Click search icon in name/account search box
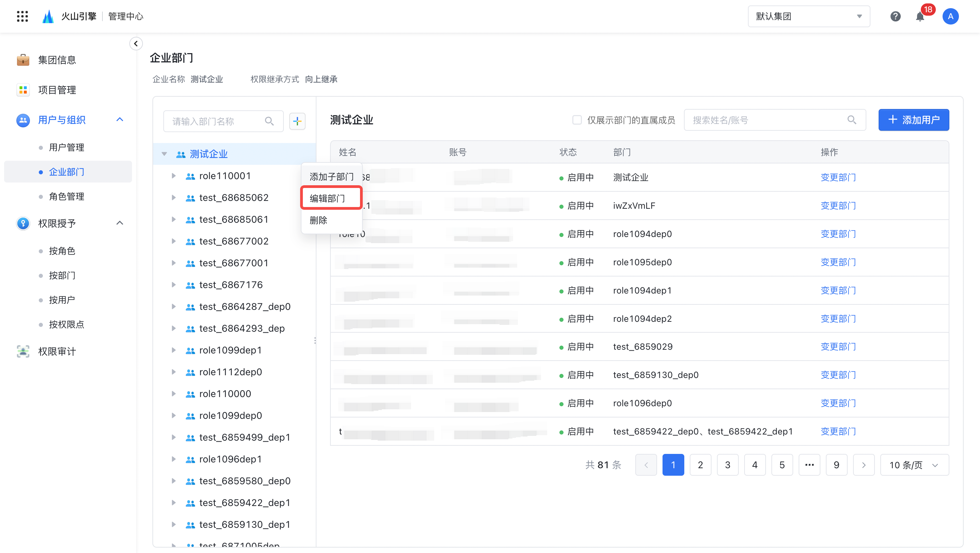Screen dimensions: 980x553 coord(852,120)
